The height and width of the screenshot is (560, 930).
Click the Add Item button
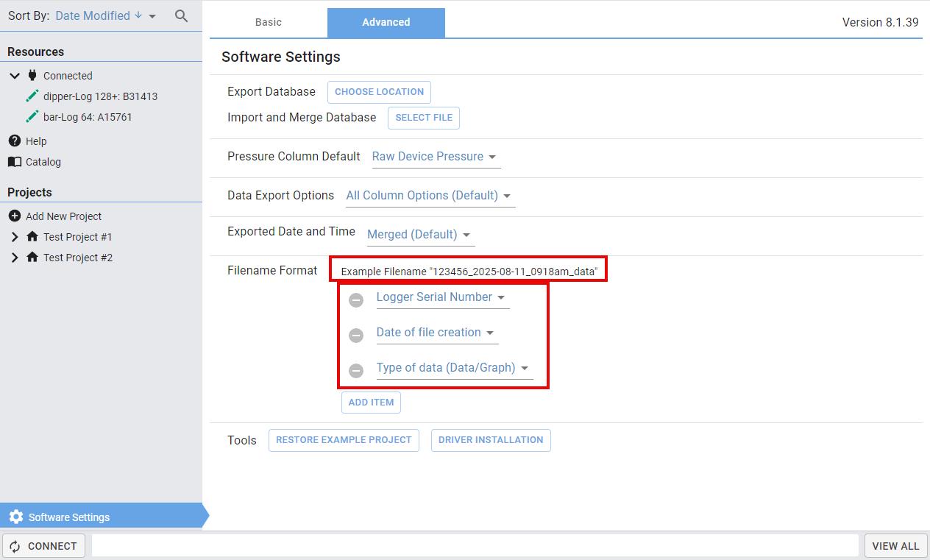tap(371, 403)
